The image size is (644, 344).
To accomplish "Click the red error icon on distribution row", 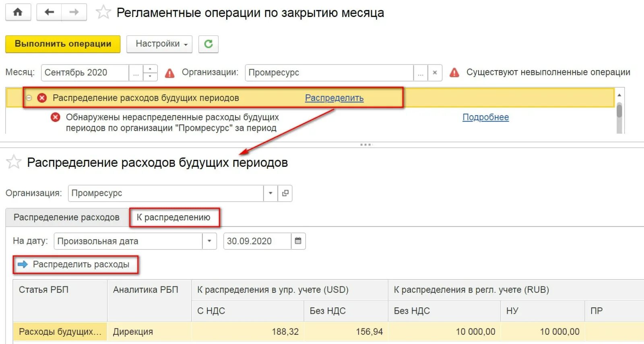I will tap(42, 98).
